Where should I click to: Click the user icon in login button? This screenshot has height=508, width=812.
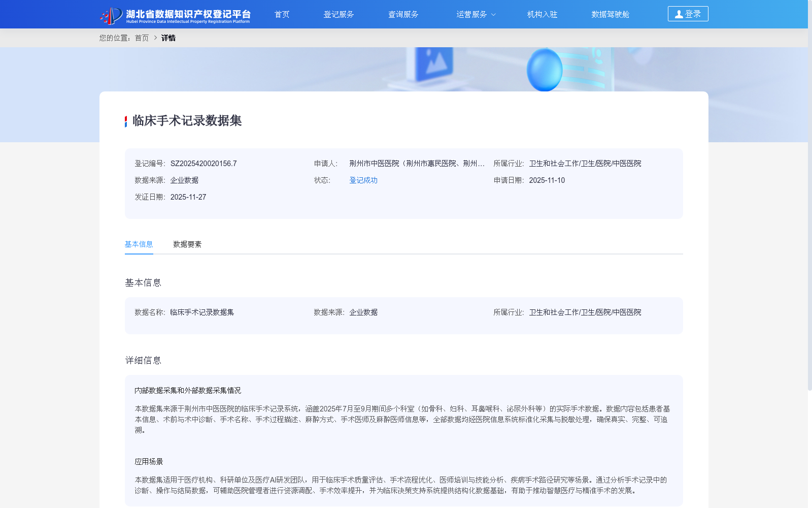point(679,14)
